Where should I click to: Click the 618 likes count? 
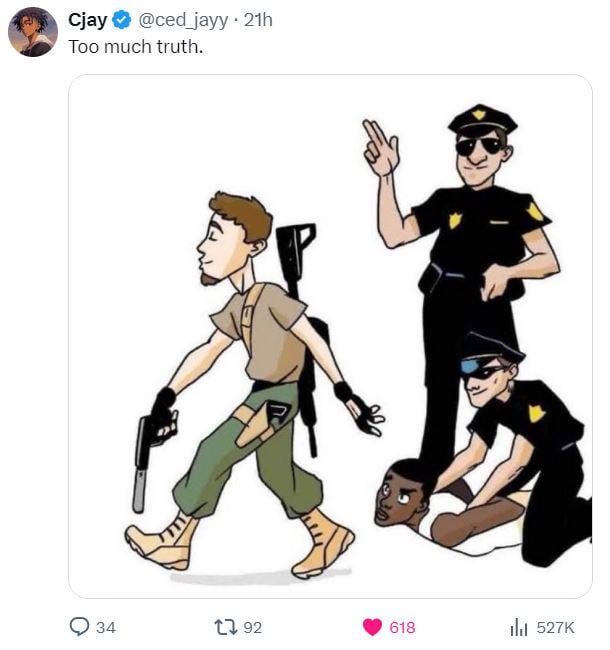(402, 627)
